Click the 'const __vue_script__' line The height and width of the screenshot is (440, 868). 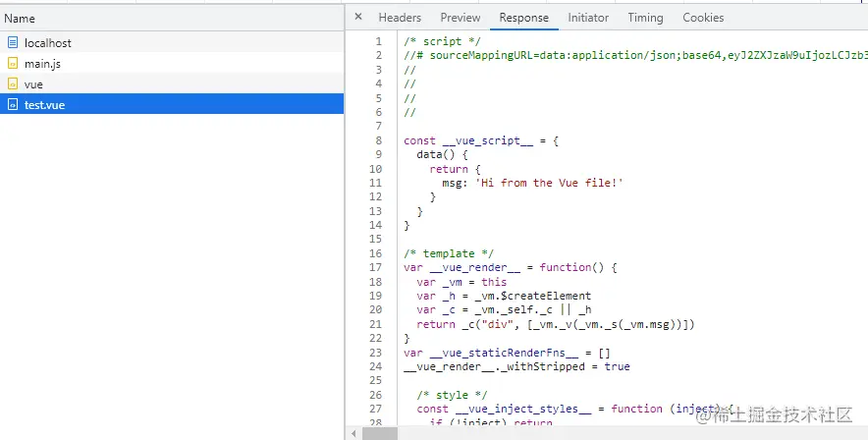click(x=480, y=140)
